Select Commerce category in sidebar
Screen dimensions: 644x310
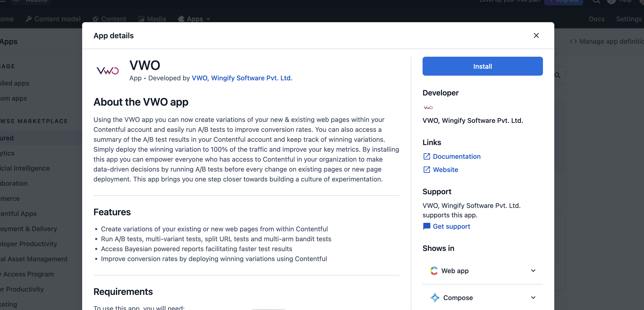(x=10, y=199)
